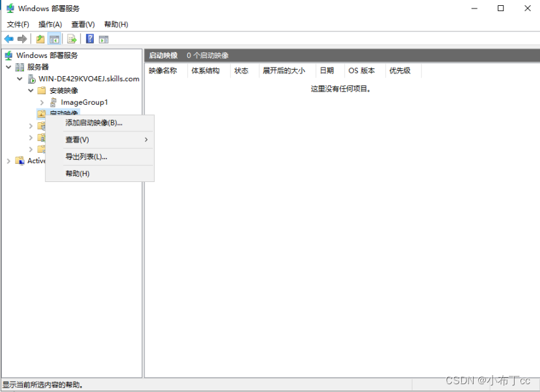Click the 体系结构 column header
This screenshot has height=392, width=540.
click(x=209, y=71)
